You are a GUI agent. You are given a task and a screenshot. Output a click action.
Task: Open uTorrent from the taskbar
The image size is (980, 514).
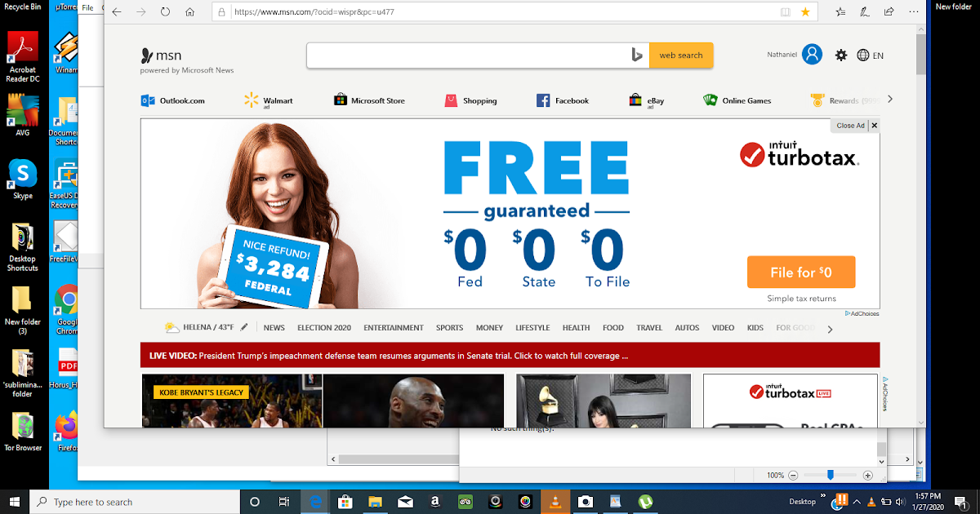coord(645,502)
